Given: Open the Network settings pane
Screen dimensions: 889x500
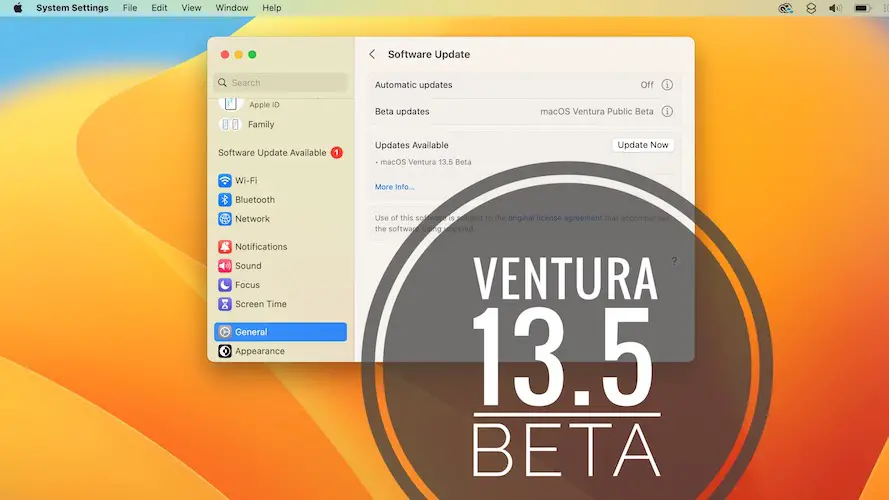Looking at the screenshot, I should click(252, 219).
